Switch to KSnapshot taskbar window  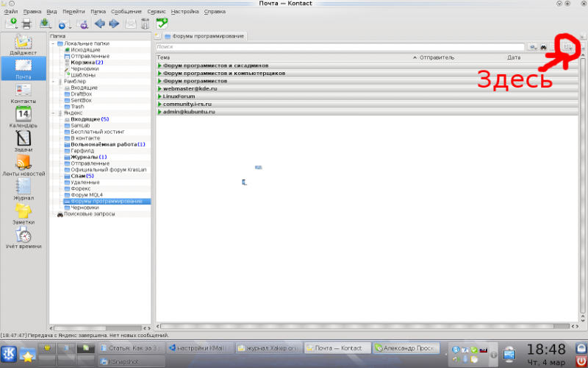pyautogui.click(x=132, y=361)
